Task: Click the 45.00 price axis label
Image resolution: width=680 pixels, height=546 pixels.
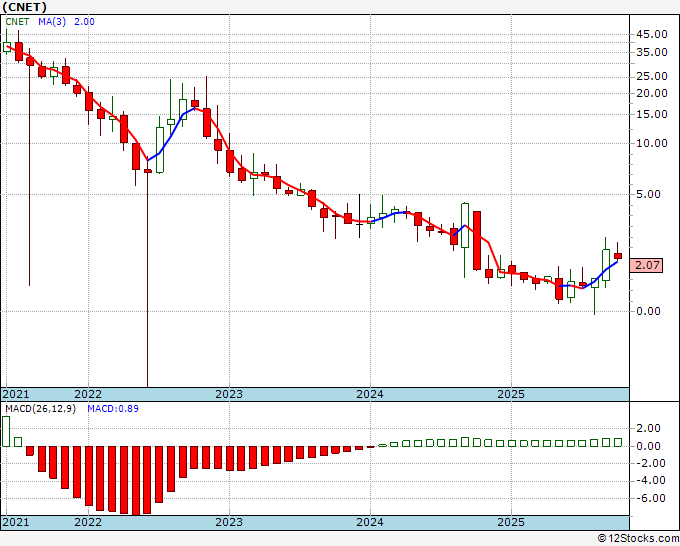Action: click(x=651, y=34)
